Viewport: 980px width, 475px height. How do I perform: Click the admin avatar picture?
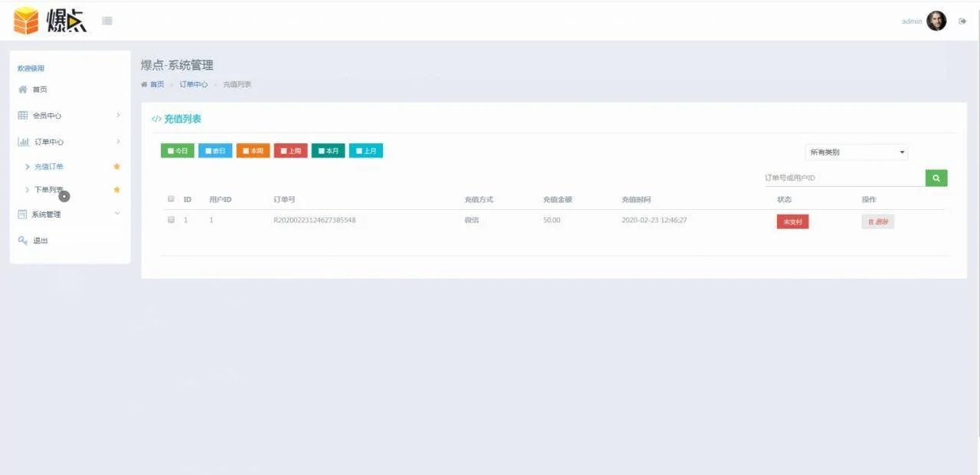point(936,21)
